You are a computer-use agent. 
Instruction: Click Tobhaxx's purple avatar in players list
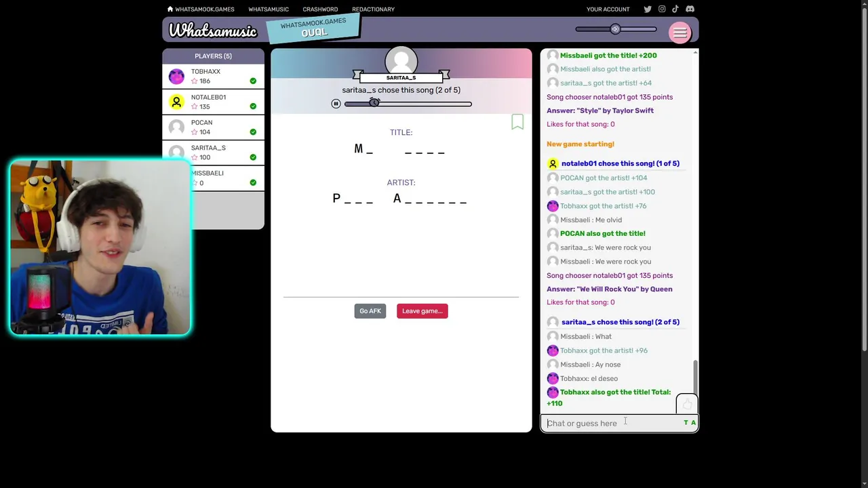click(x=176, y=76)
